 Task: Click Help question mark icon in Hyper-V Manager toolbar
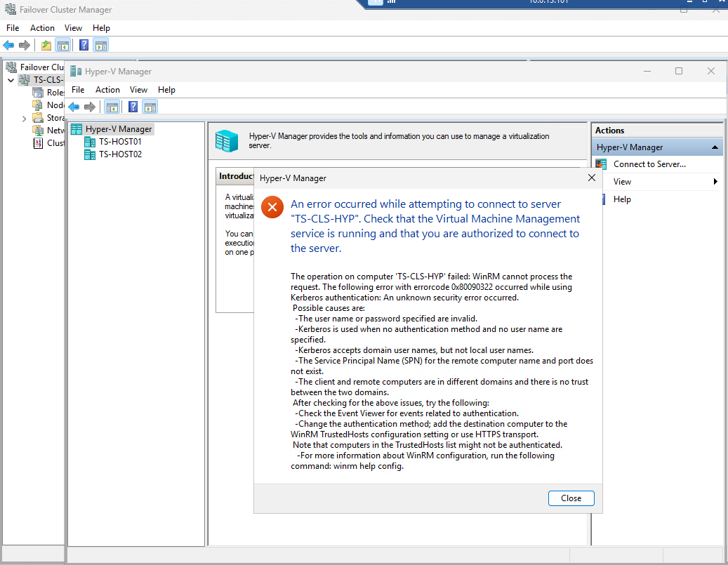click(x=133, y=107)
